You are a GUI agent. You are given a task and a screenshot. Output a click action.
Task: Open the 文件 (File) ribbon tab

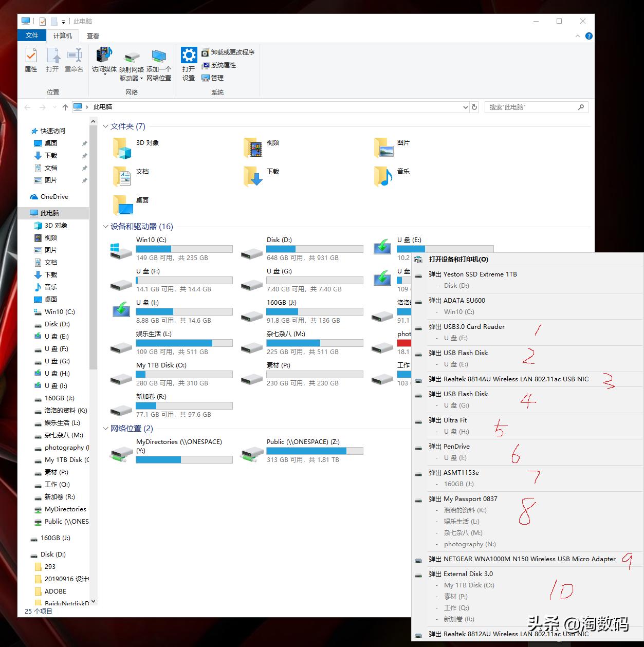tap(32, 35)
